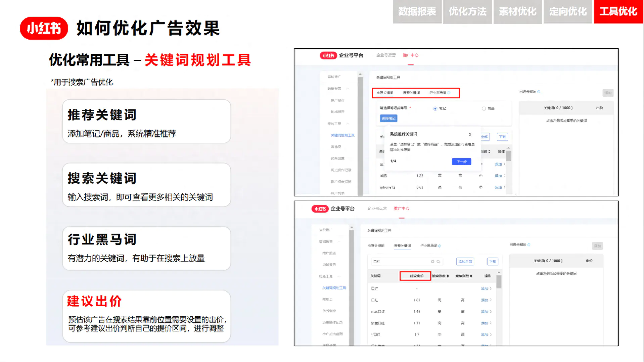Switch to 推广中心 in lower screenshot
The width and height of the screenshot is (644, 362).
coord(402,209)
